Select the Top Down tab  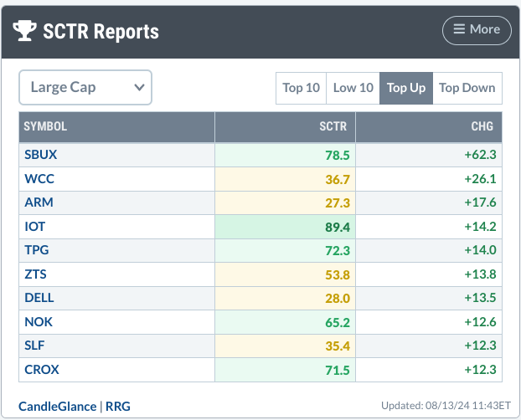click(467, 88)
